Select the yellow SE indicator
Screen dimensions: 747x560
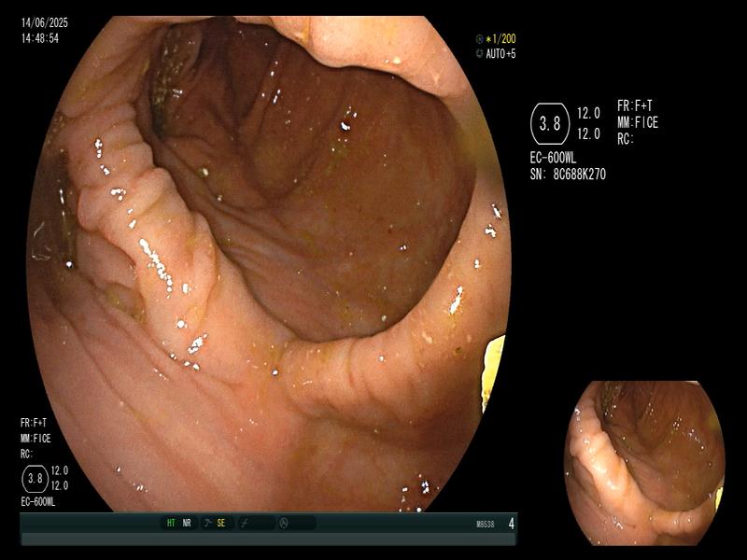(x=221, y=523)
